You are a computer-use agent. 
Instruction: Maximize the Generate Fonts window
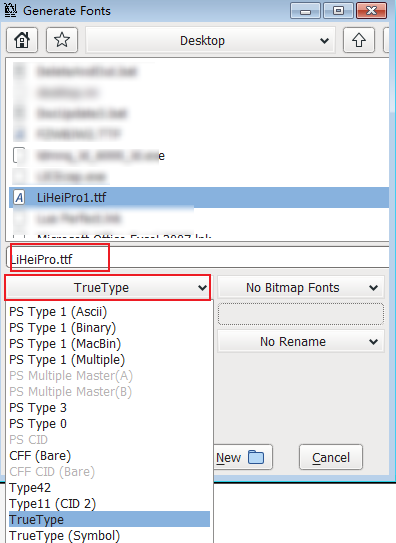(339, 11)
